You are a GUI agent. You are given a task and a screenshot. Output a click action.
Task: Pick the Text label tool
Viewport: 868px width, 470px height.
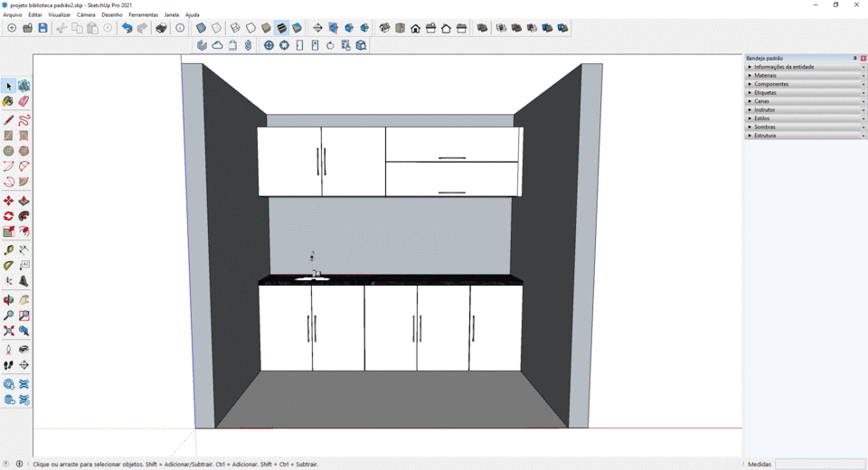tap(24, 266)
